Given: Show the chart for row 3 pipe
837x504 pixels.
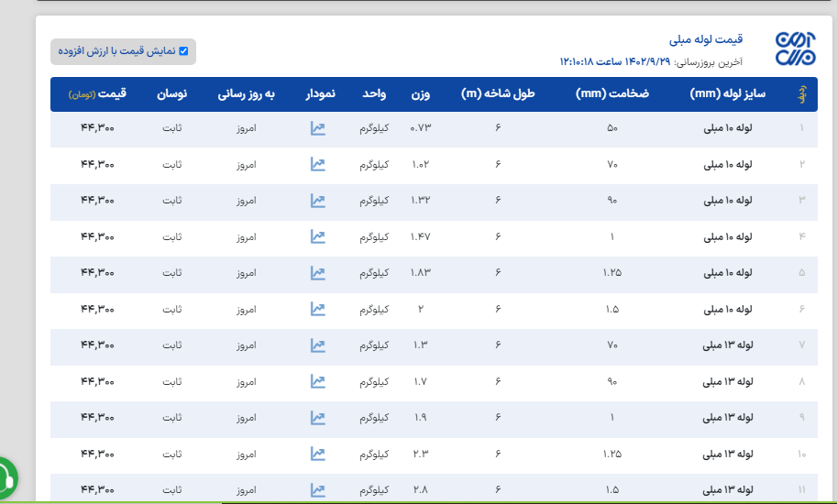Looking at the screenshot, I should (x=317, y=201).
